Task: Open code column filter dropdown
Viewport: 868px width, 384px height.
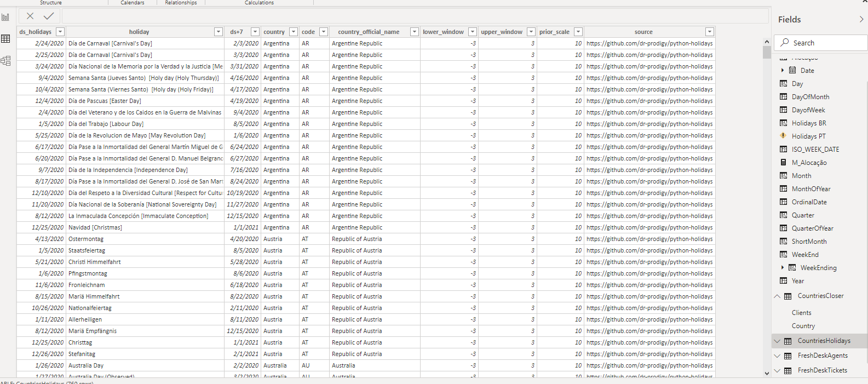Action: [324, 32]
